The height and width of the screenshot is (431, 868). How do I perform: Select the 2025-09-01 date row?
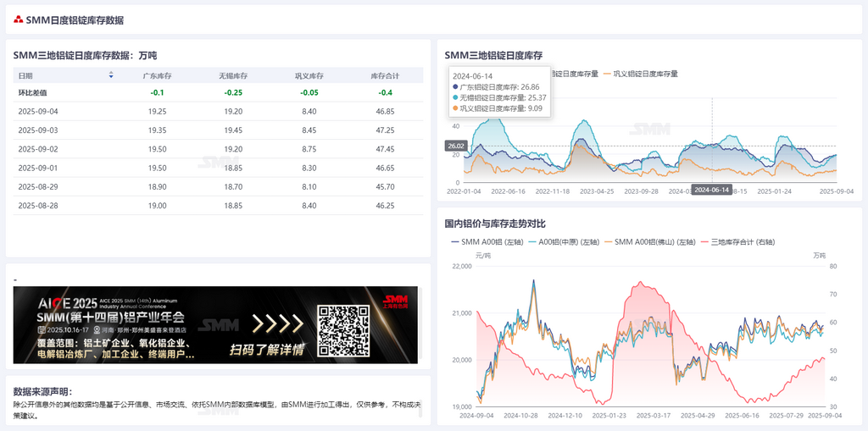218,168
